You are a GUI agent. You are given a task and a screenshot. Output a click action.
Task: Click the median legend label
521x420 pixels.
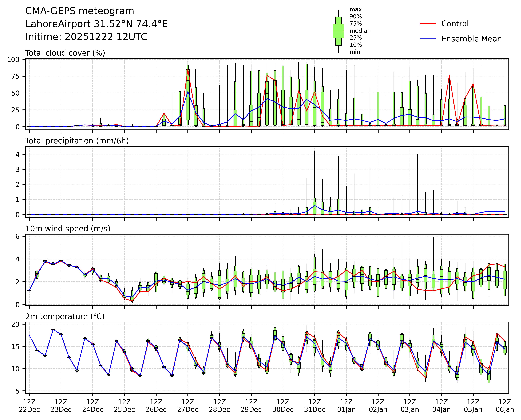pos(360,31)
